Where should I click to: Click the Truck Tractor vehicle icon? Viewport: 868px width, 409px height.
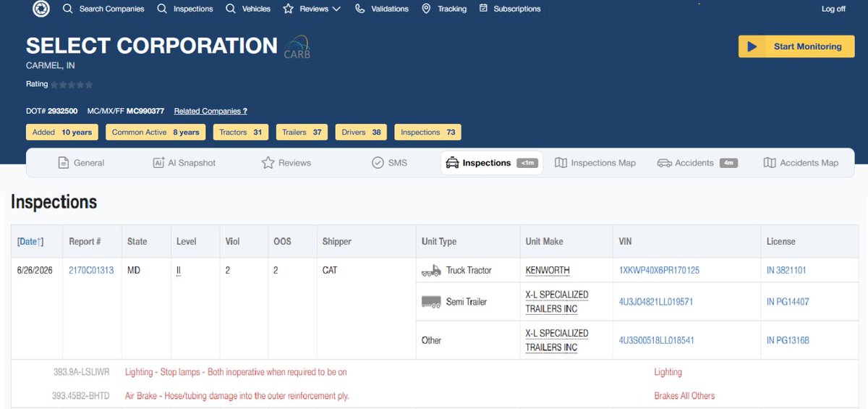431,271
